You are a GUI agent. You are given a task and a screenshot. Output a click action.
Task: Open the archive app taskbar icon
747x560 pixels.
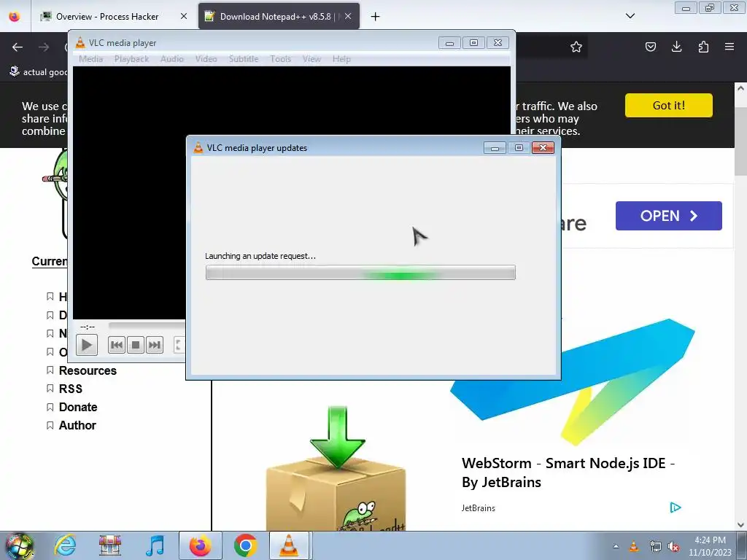click(x=110, y=545)
